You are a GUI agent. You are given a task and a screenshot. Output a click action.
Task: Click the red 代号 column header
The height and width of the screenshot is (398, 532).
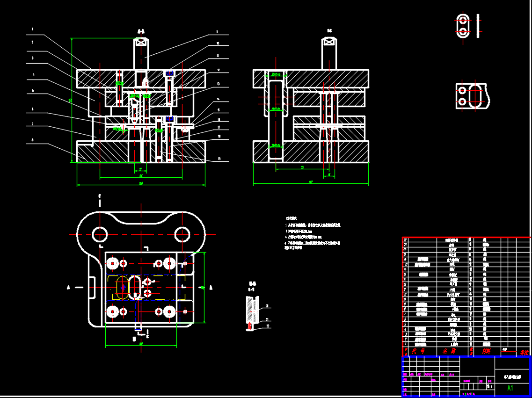pyautogui.click(x=418, y=351)
